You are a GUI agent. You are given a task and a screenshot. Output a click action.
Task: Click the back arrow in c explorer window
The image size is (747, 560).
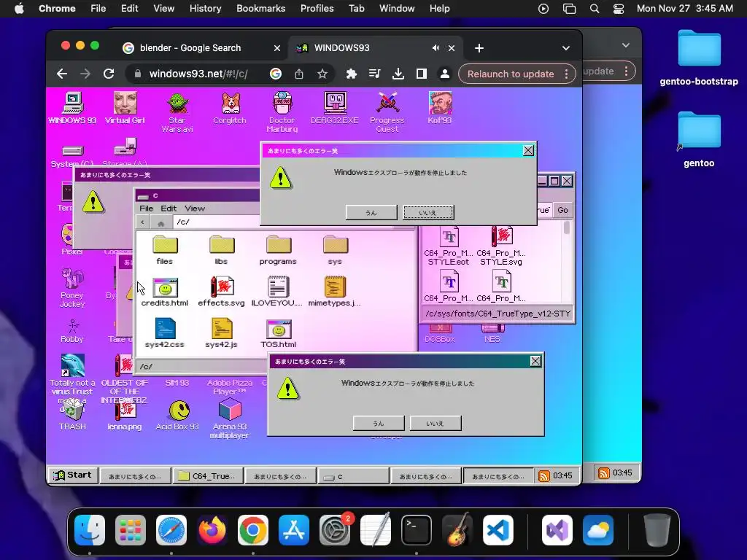142,222
